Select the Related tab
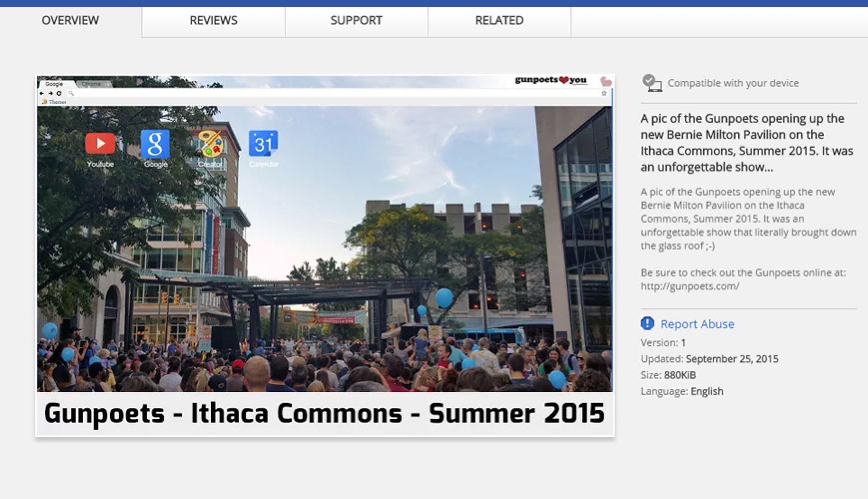The image size is (868, 499). point(499,20)
